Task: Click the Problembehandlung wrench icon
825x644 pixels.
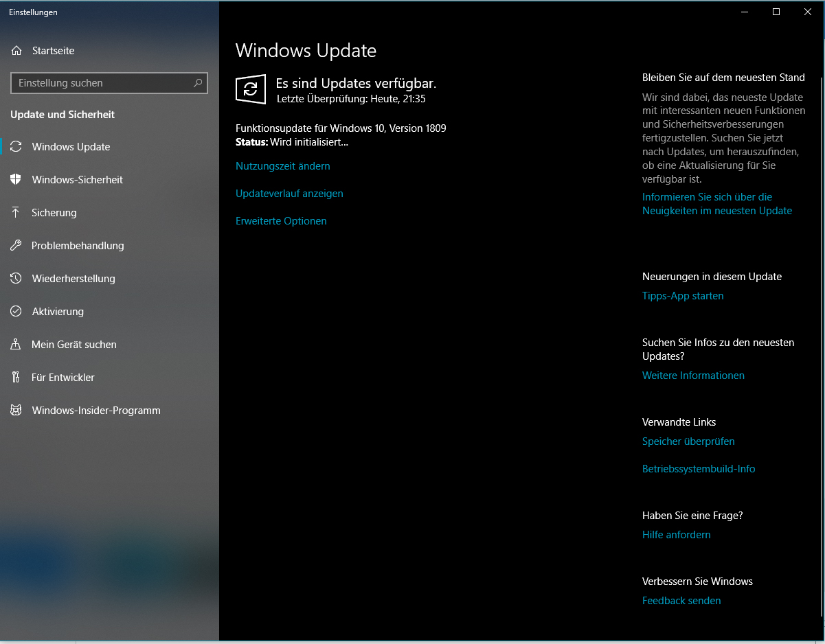Action: coord(16,246)
